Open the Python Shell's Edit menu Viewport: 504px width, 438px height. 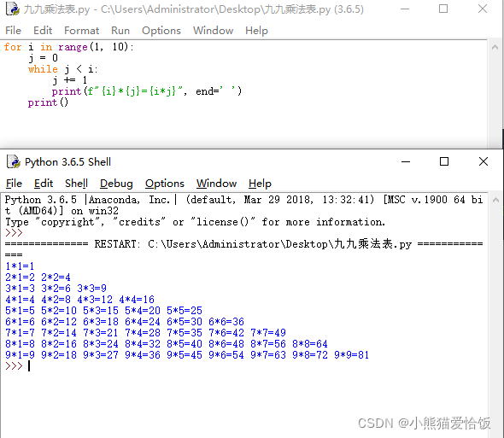44,184
